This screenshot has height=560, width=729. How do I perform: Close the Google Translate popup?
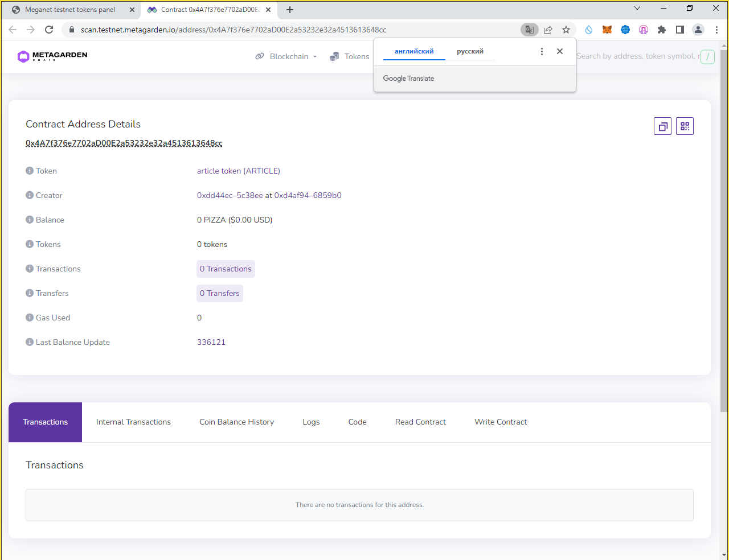[560, 51]
